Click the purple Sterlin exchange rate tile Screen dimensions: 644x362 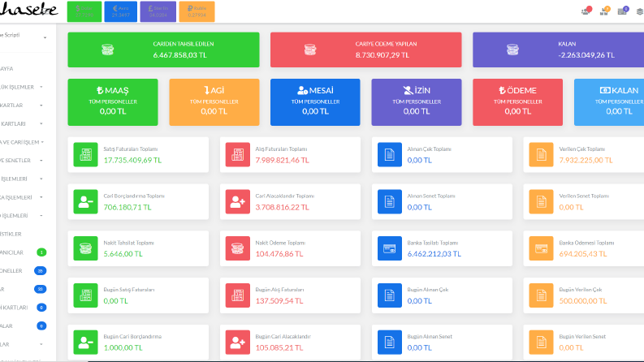coord(158,11)
